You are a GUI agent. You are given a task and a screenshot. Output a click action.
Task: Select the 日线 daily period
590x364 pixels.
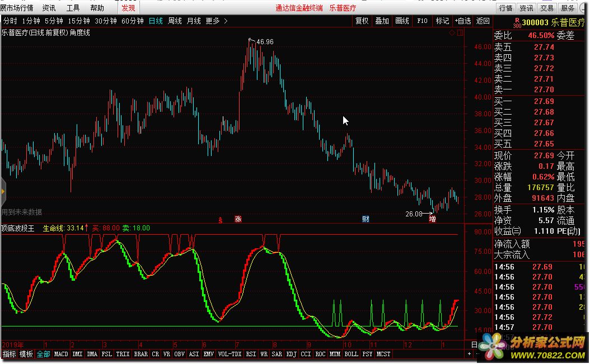(156, 21)
